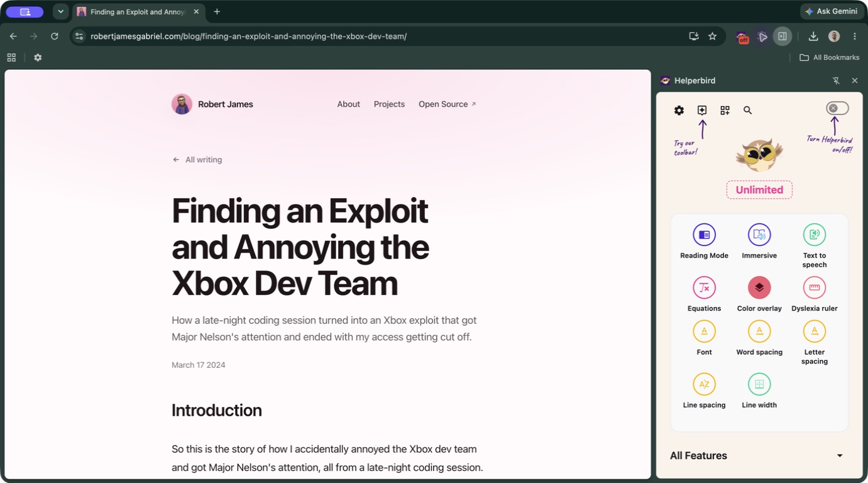Screen dimensions: 868x483
Task: Close the Helperbird side panel
Action: [x=855, y=80]
